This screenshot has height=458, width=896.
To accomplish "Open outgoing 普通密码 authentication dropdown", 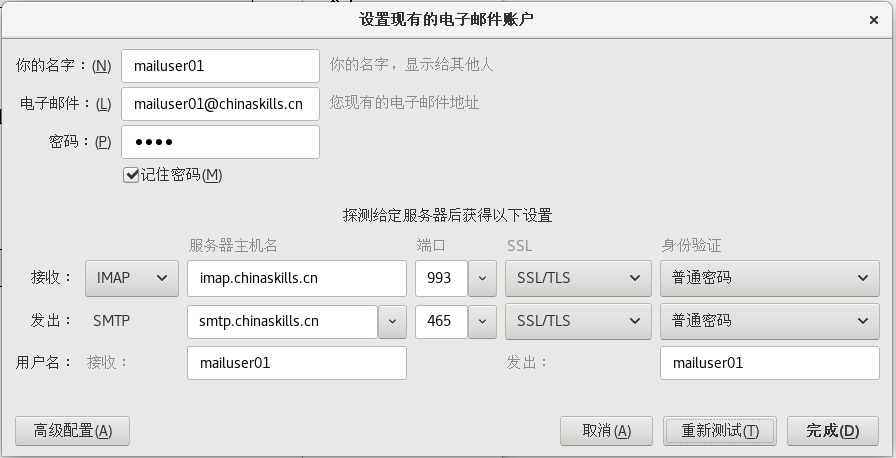I will coord(770,321).
